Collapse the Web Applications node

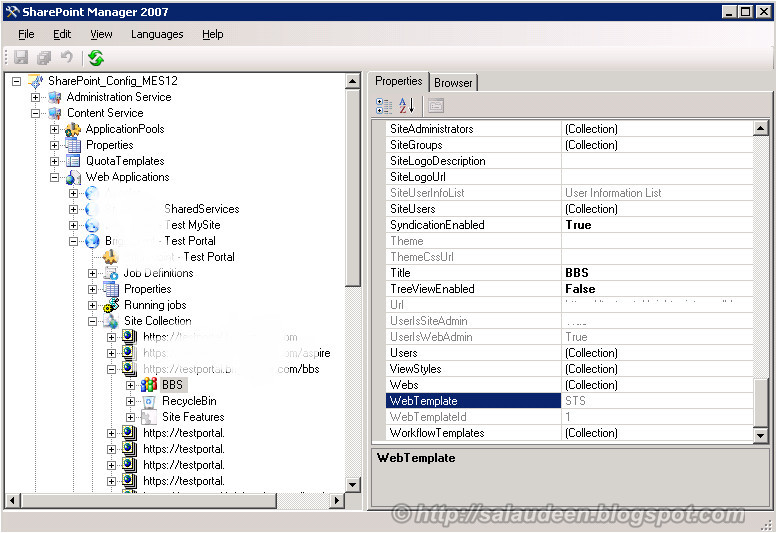[54, 177]
